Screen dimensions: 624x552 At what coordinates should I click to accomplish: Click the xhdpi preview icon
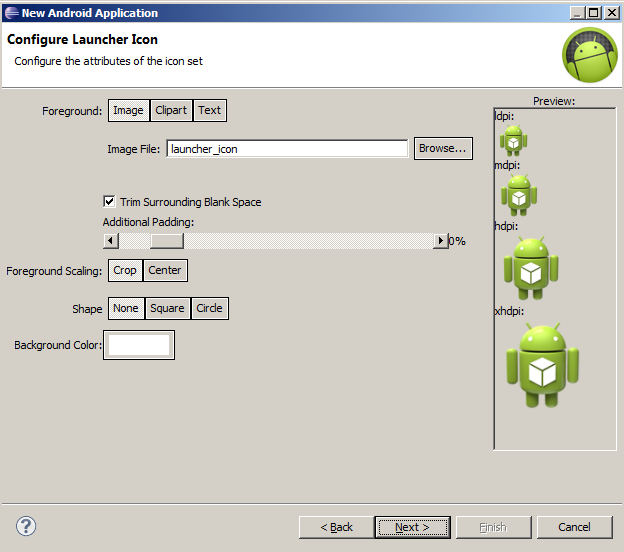point(542,365)
